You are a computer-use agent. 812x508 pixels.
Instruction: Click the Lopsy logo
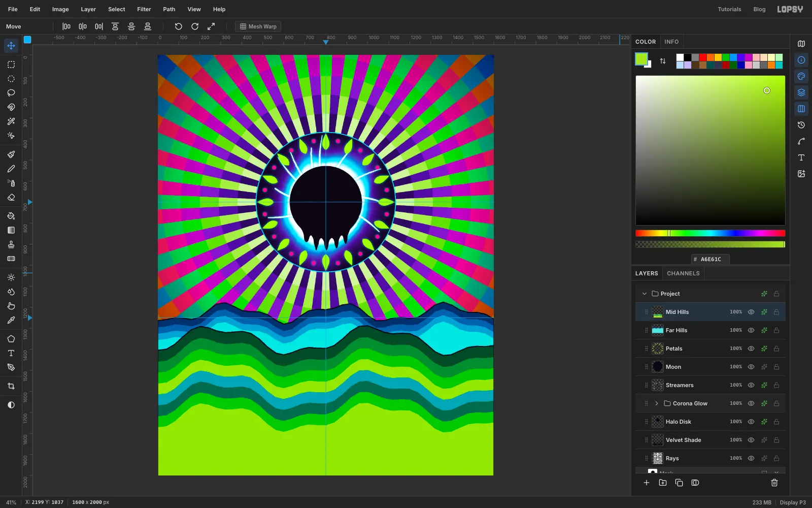[x=790, y=9]
